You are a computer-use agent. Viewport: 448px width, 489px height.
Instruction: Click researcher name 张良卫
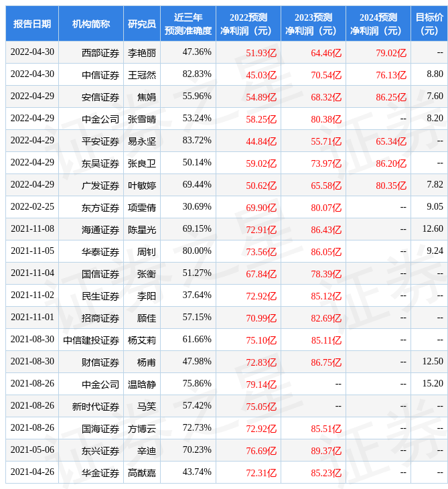click(x=142, y=163)
